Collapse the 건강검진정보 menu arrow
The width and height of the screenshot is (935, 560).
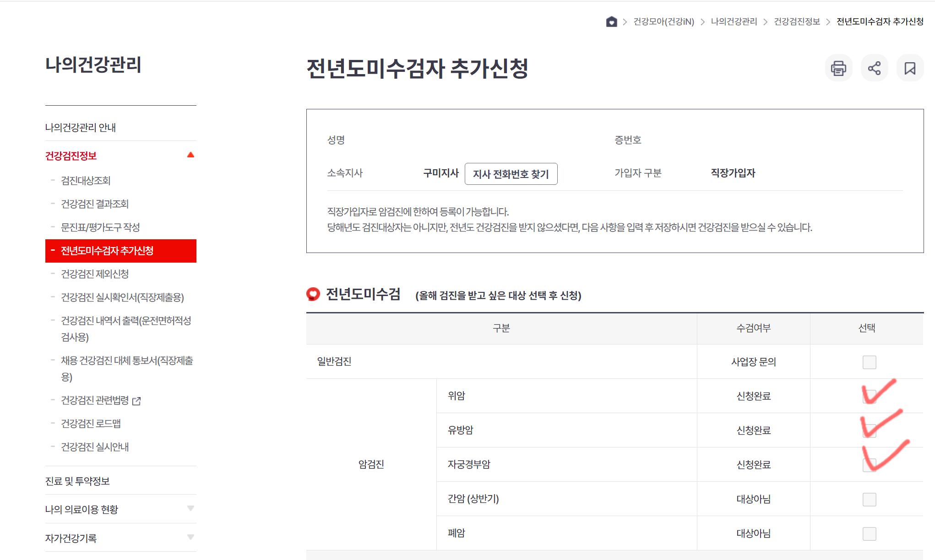pos(191,155)
